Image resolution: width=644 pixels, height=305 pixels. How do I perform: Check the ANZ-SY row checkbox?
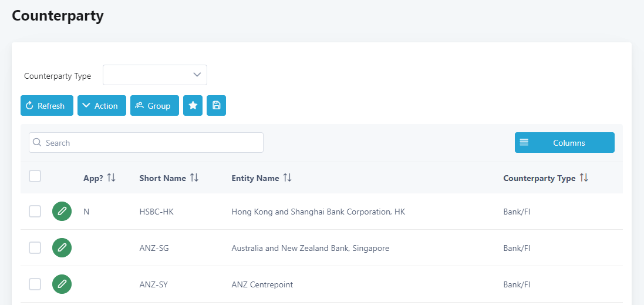(35, 284)
